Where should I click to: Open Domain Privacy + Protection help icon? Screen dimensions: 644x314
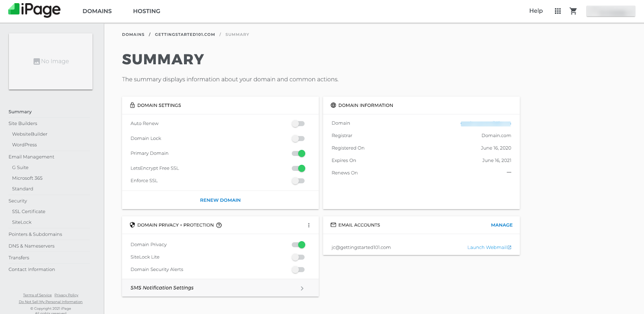point(219,225)
